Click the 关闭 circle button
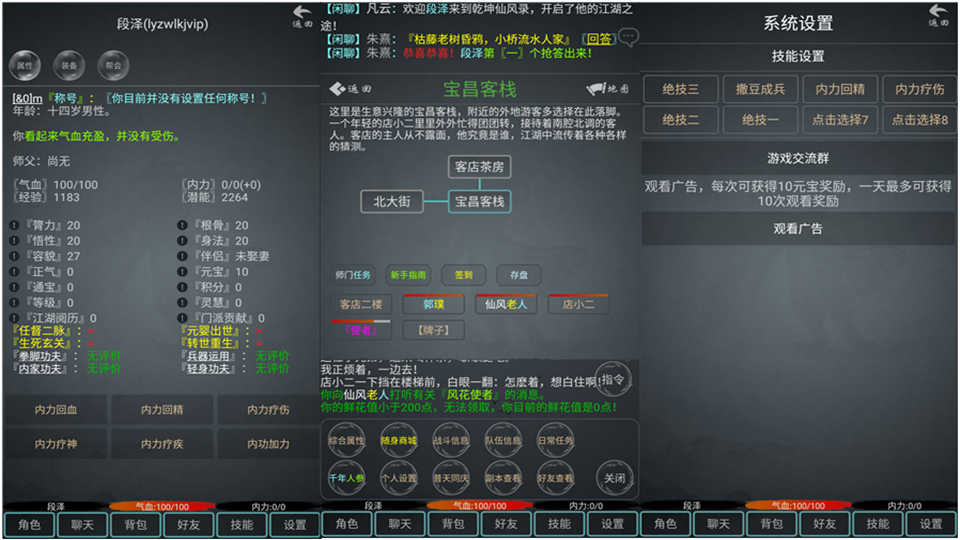This screenshot has height=540, width=960. coord(615,478)
